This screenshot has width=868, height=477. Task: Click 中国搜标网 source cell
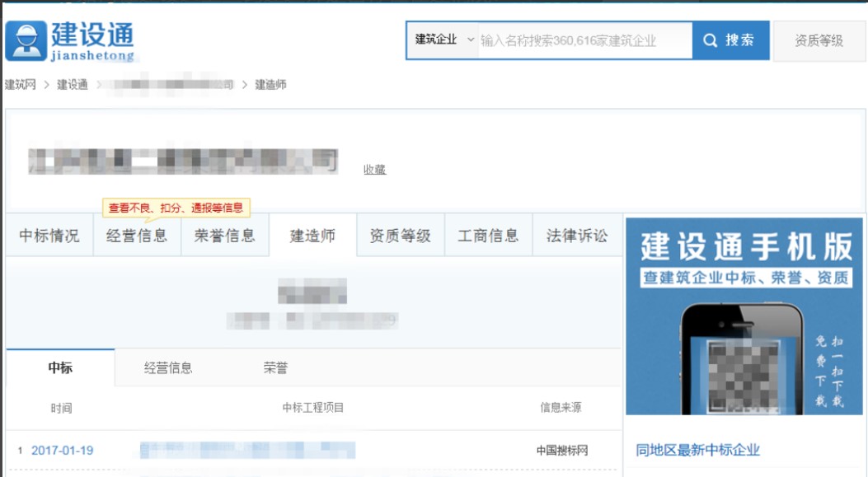coord(562,451)
